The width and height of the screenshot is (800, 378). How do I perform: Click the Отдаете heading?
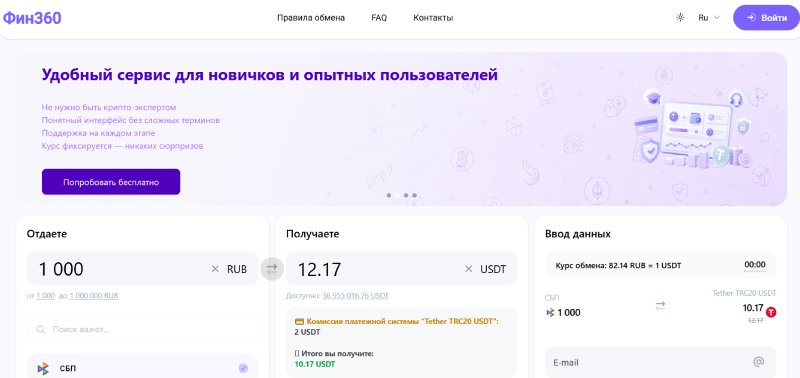[47, 234]
